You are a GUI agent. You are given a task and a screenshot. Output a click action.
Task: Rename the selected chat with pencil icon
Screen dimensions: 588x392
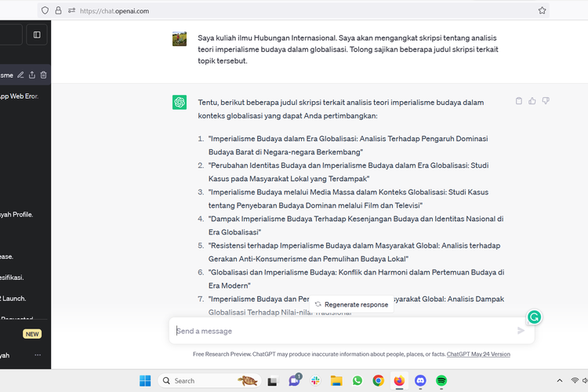click(21, 75)
